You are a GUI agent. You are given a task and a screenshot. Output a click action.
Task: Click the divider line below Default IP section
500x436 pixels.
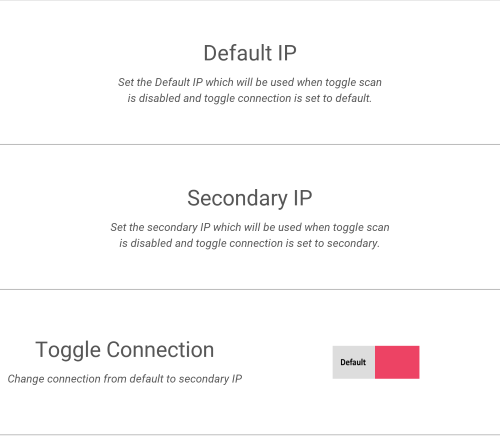[x=250, y=145]
